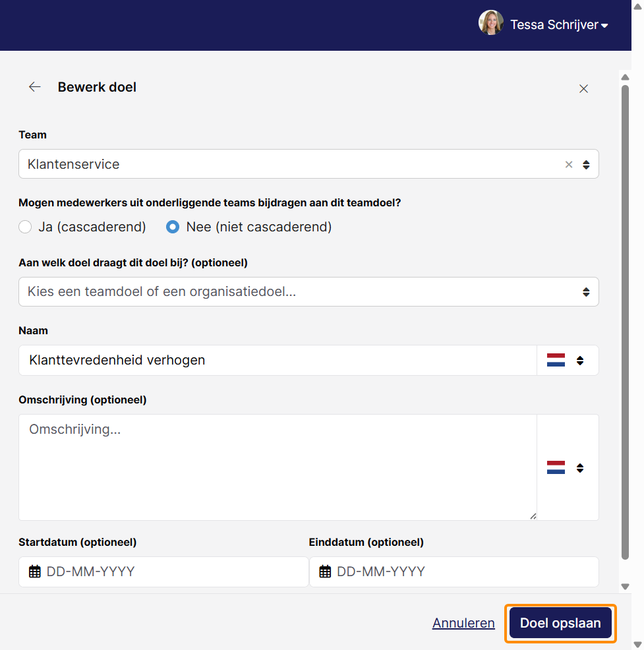Click the Doel opslaan button
Viewport: 644px width, 650px height.
(560, 622)
